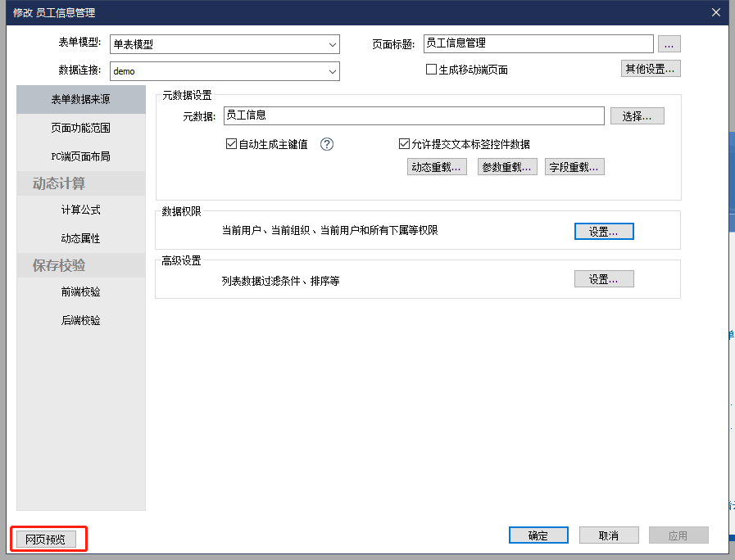The height and width of the screenshot is (560, 735).
Task: Open PC端页面布局 settings
Action: [80, 156]
